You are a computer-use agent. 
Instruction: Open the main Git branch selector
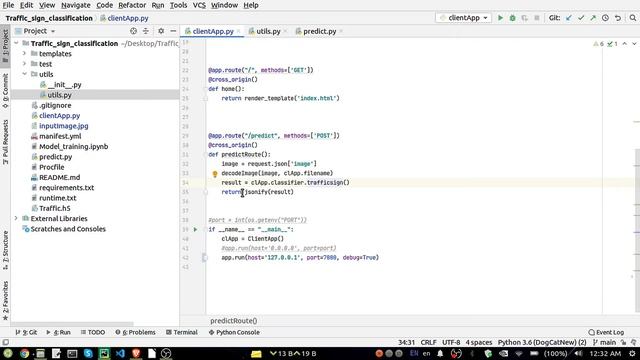tap(604, 342)
